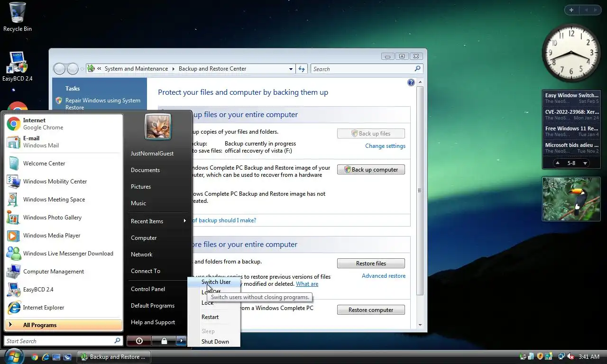This screenshot has height=364, width=607.
Task: Click the 3:41 AM taskbar clock
Action: [589, 357]
